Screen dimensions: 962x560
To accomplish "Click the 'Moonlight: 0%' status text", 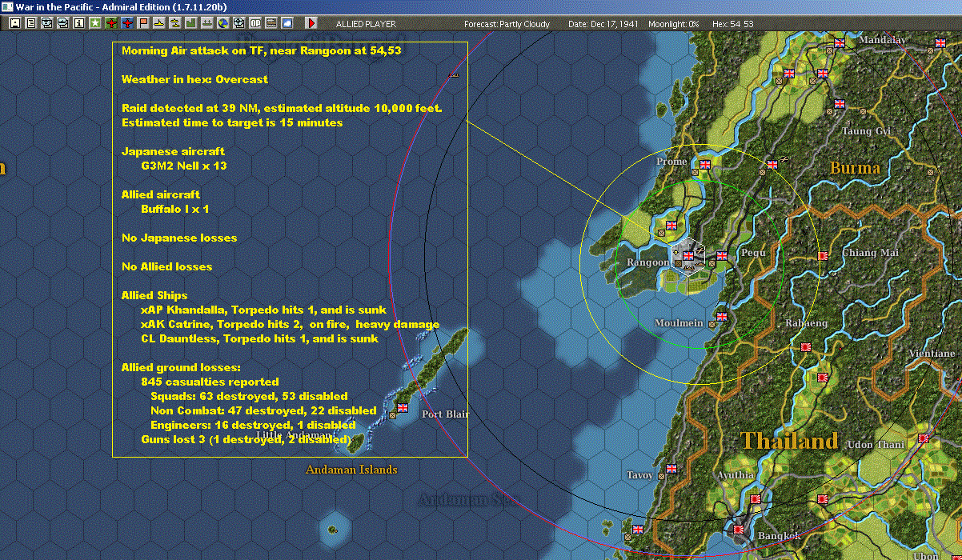I will click(674, 24).
